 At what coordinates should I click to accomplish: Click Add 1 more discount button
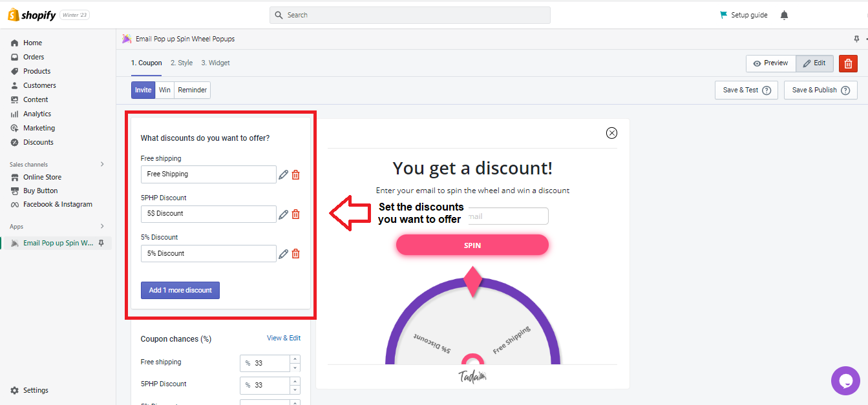[180, 290]
